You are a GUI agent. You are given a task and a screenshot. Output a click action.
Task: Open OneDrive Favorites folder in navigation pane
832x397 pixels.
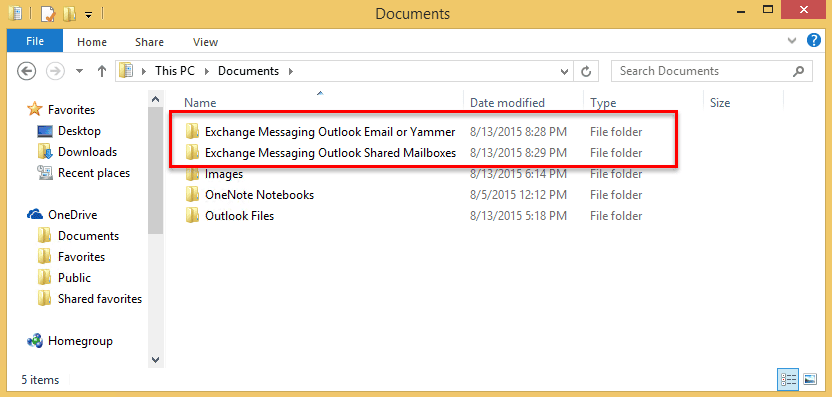click(x=81, y=257)
